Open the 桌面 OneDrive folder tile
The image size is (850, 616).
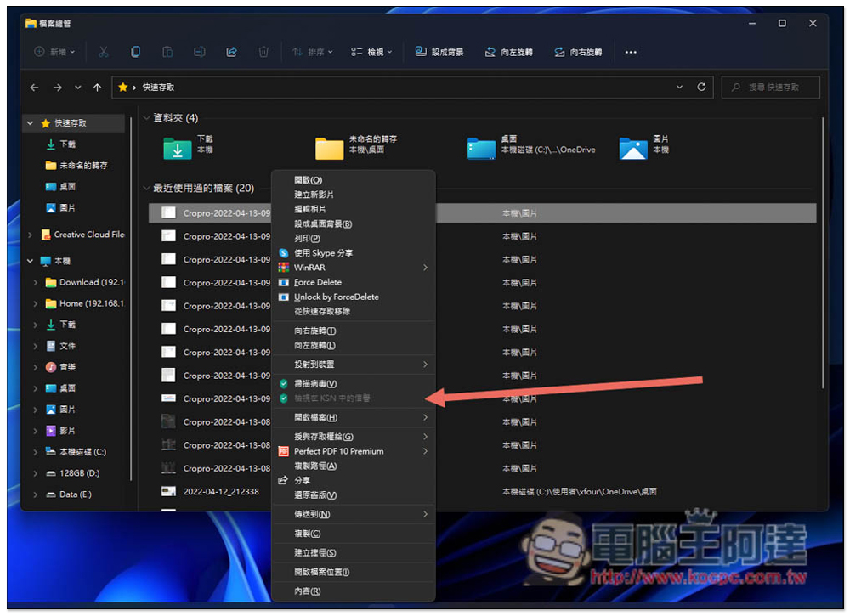pyautogui.click(x=531, y=147)
